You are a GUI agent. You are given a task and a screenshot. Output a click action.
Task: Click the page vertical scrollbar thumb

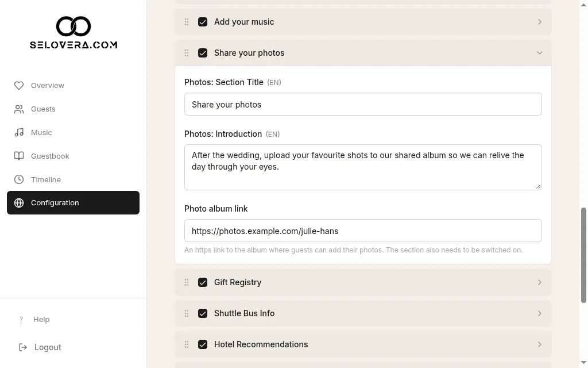click(x=583, y=255)
